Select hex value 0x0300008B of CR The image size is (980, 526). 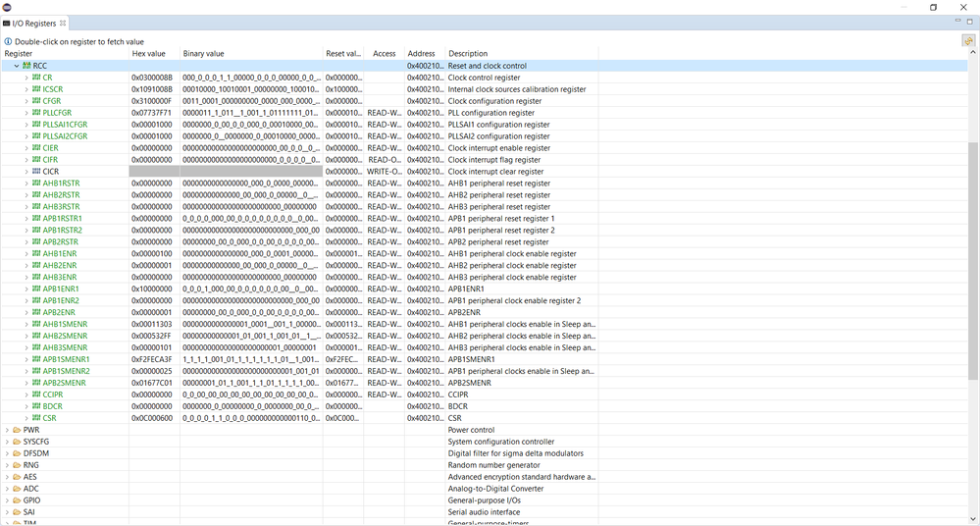point(152,78)
